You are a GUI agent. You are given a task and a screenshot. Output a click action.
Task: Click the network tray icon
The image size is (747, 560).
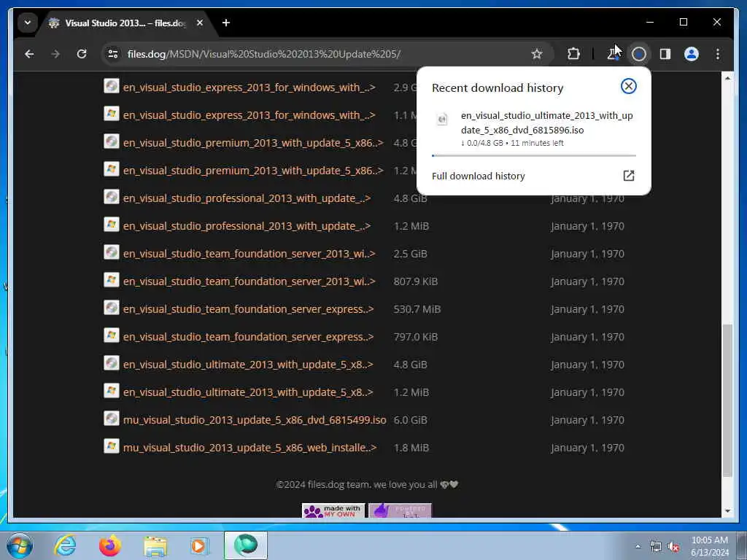click(x=656, y=547)
